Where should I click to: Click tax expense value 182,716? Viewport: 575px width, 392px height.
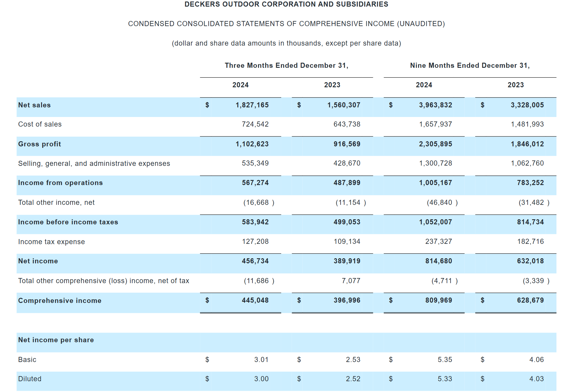point(531,241)
